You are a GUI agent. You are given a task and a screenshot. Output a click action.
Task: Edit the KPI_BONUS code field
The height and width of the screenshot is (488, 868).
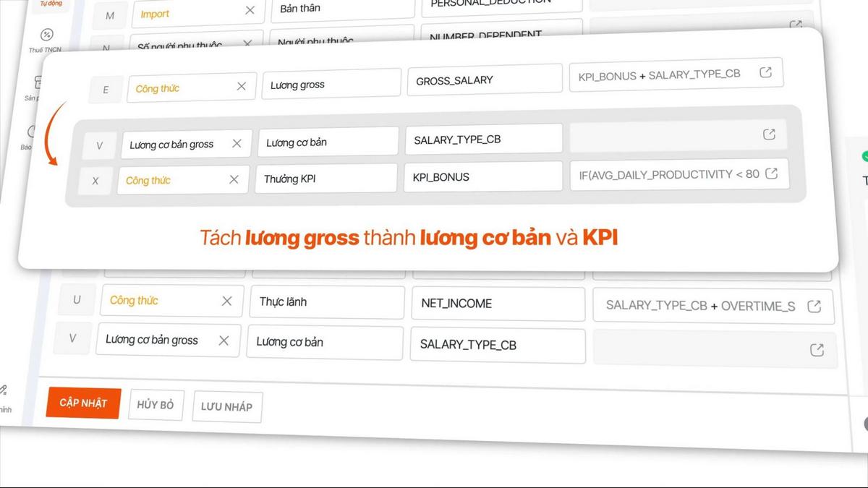coord(483,176)
